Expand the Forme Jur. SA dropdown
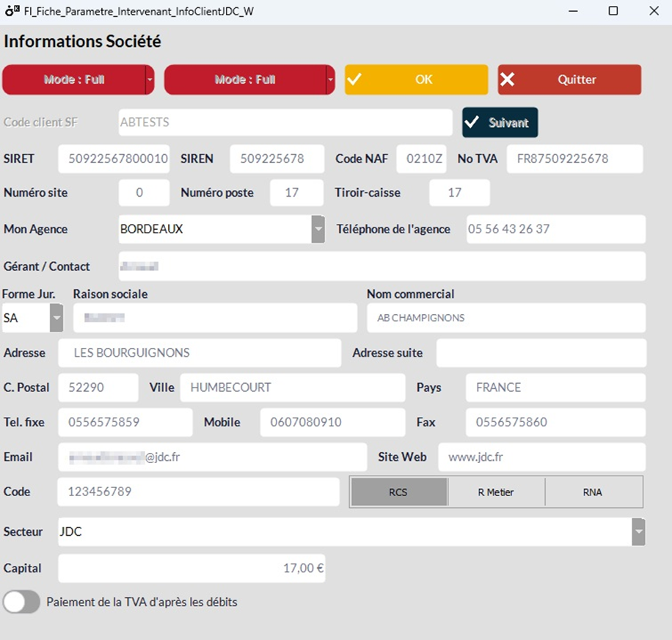This screenshot has height=640, width=672. click(56, 318)
